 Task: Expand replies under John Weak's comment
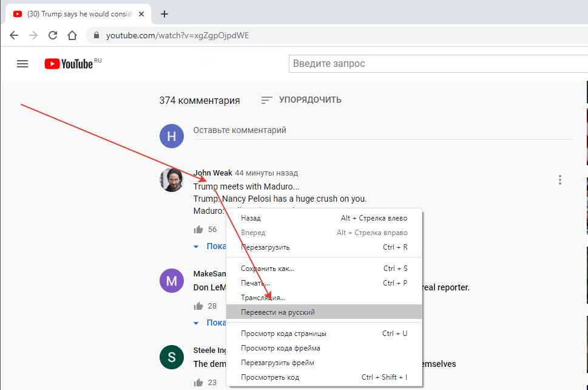210,247
